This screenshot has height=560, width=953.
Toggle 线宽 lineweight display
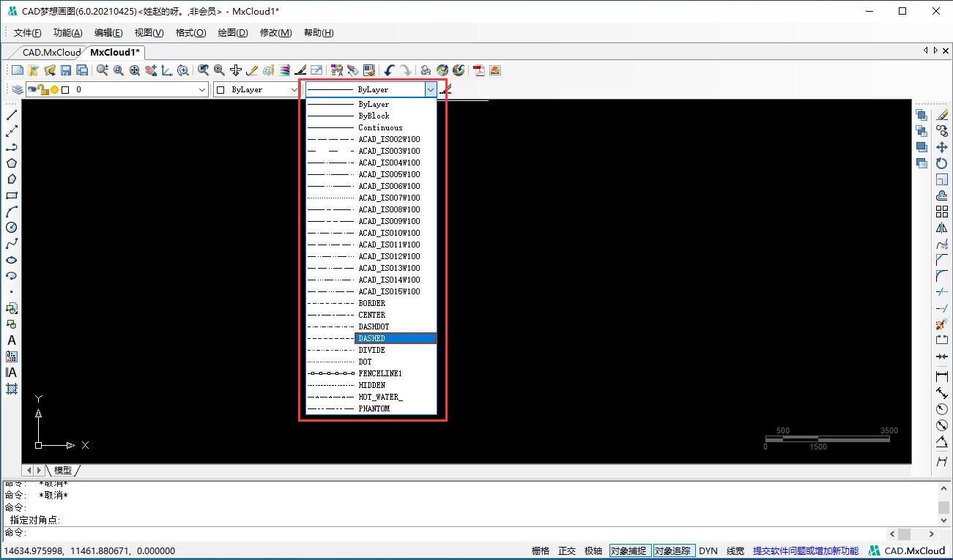735,550
